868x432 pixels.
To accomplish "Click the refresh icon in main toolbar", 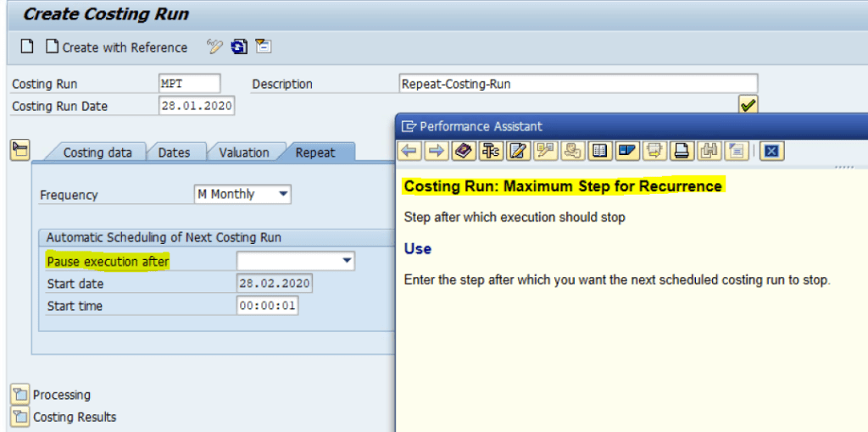I will pyautogui.click(x=239, y=47).
